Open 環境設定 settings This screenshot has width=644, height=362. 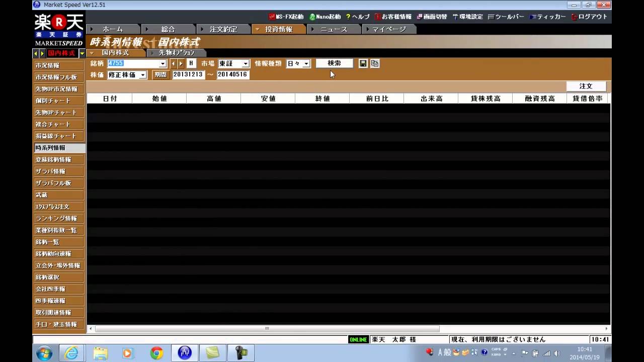tap(467, 17)
